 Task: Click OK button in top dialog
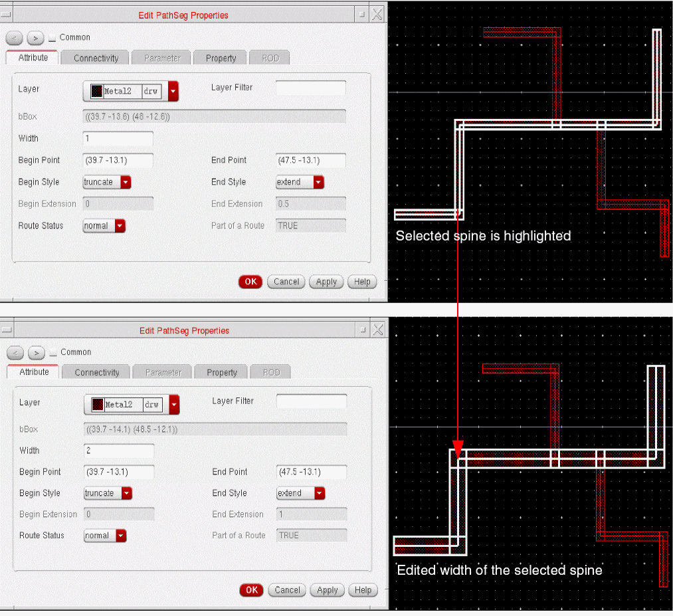(250, 282)
